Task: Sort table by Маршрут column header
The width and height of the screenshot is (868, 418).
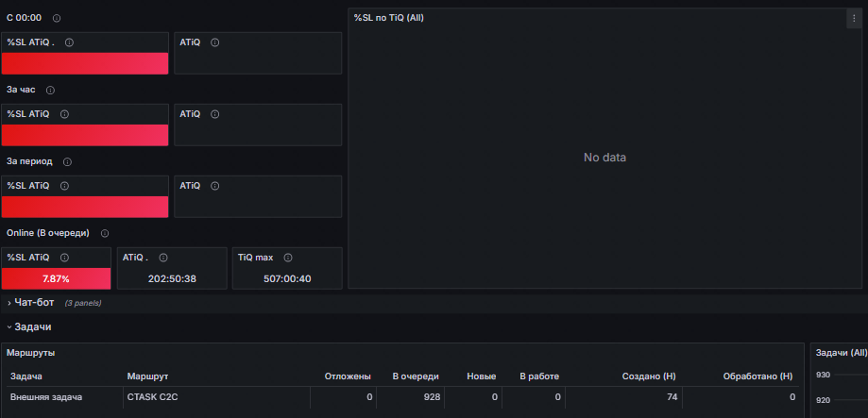Action: click(x=147, y=376)
